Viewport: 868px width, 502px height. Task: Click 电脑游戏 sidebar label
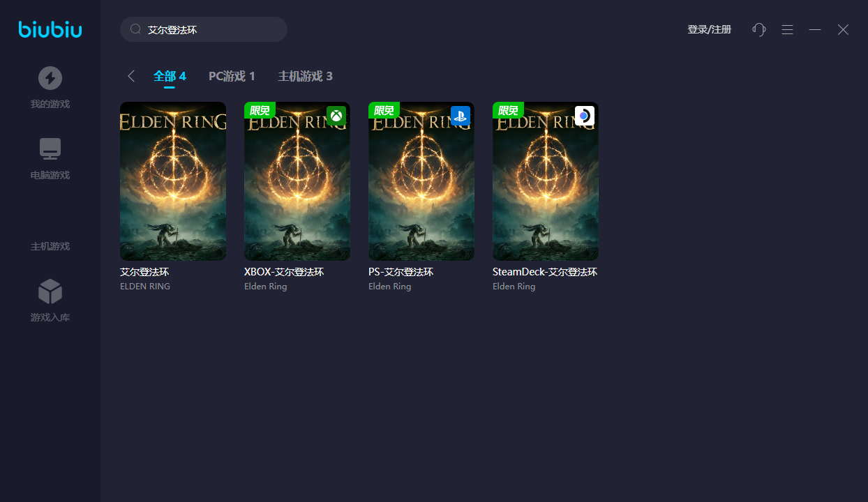click(x=50, y=175)
